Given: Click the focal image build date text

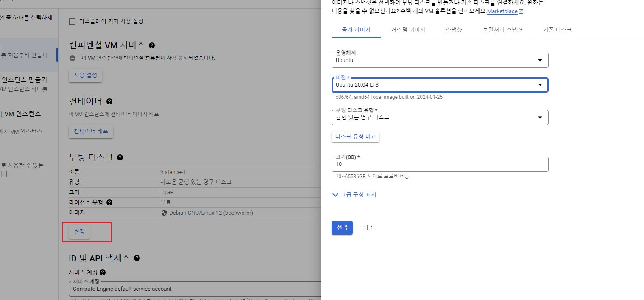Looking at the screenshot, I should tap(389, 97).
